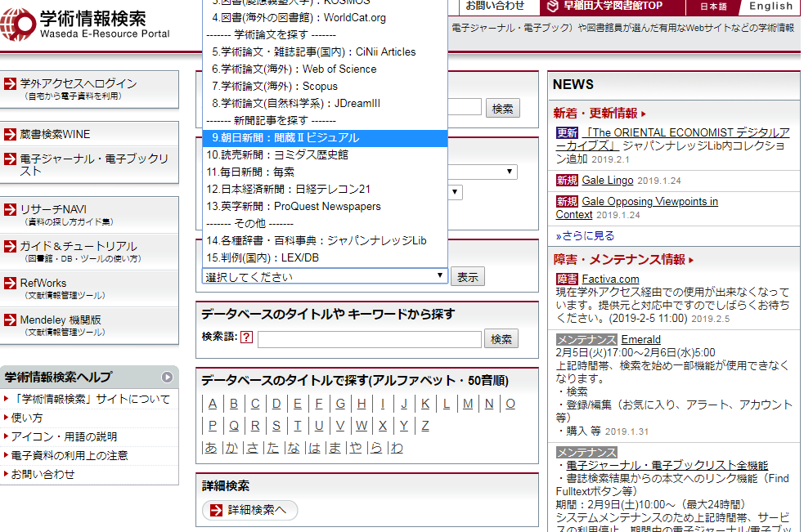The image size is (804, 532).
Task: Click the 表示 button
Action: point(468,277)
